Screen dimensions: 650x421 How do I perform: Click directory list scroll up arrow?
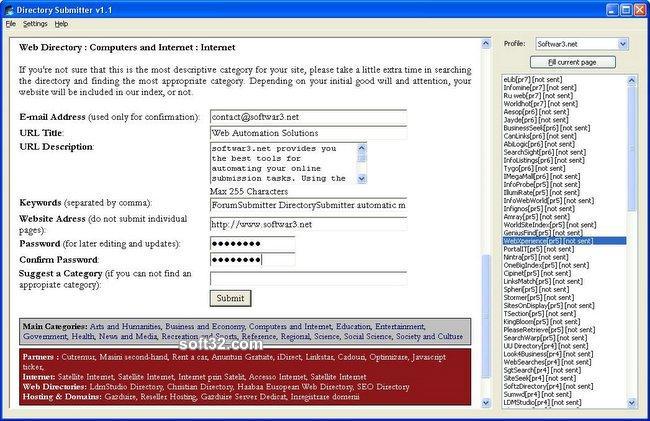pyautogui.click(x=631, y=80)
